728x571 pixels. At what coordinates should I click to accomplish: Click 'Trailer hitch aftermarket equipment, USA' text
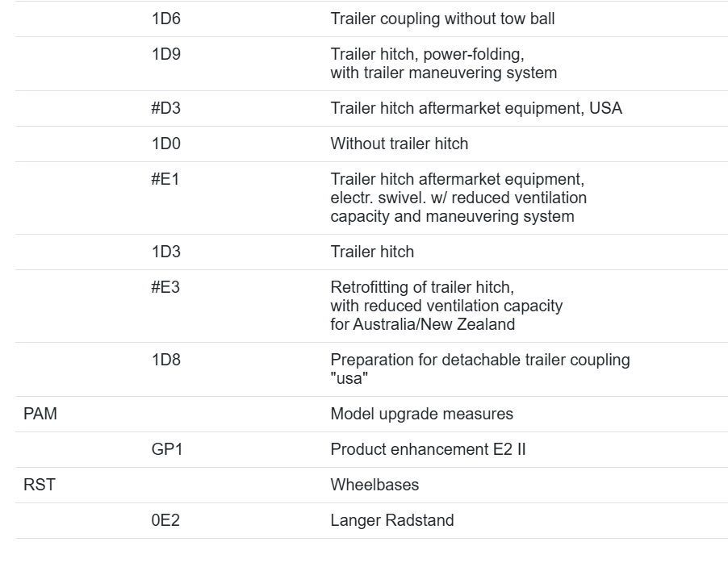[x=476, y=108]
